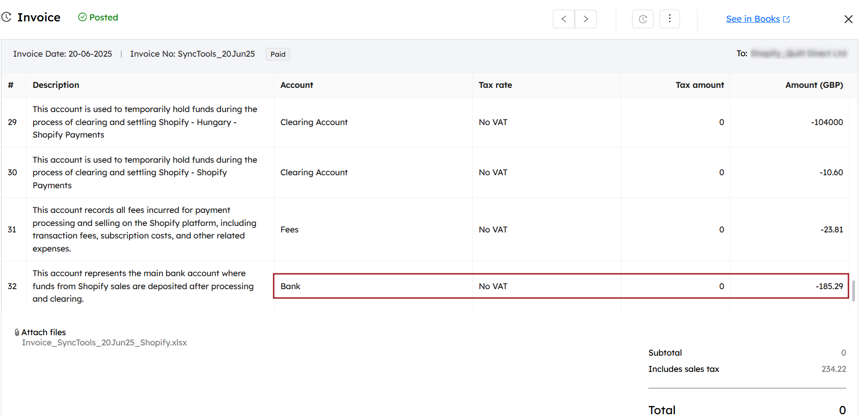Click the blurred To recipient name
Viewport: 868px width, 417px height.
pos(798,54)
